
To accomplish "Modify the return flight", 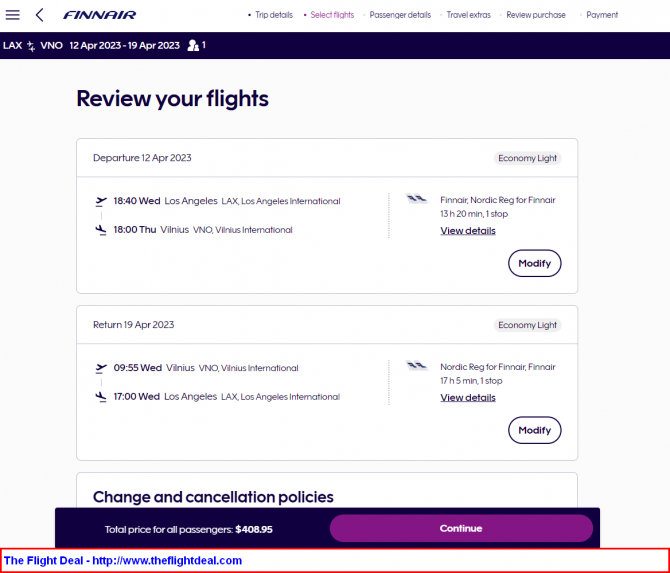I will point(535,430).
